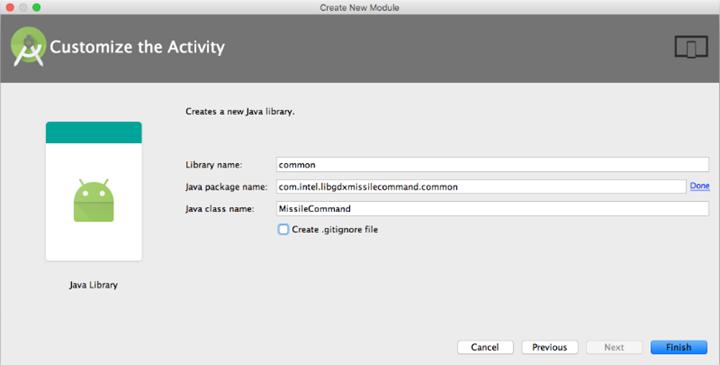Click 'Creates a new Java library.' description

tap(240, 112)
